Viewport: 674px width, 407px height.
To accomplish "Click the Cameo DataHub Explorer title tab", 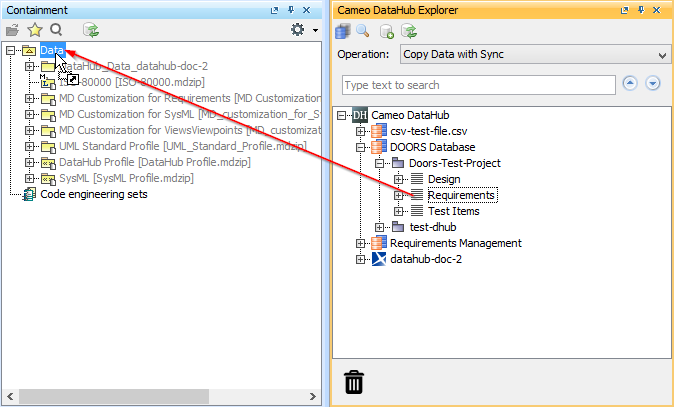I will (x=398, y=10).
